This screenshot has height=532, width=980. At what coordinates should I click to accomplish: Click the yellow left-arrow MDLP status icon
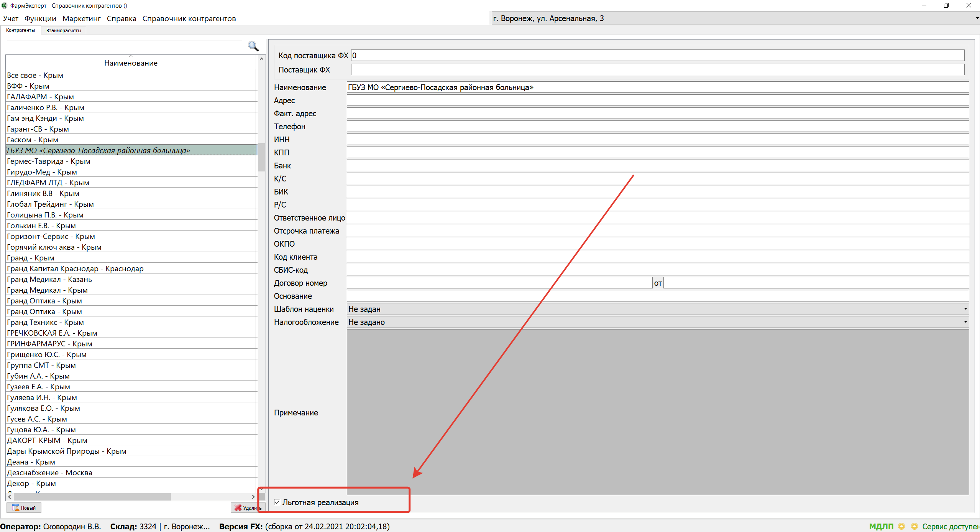[901, 526]
